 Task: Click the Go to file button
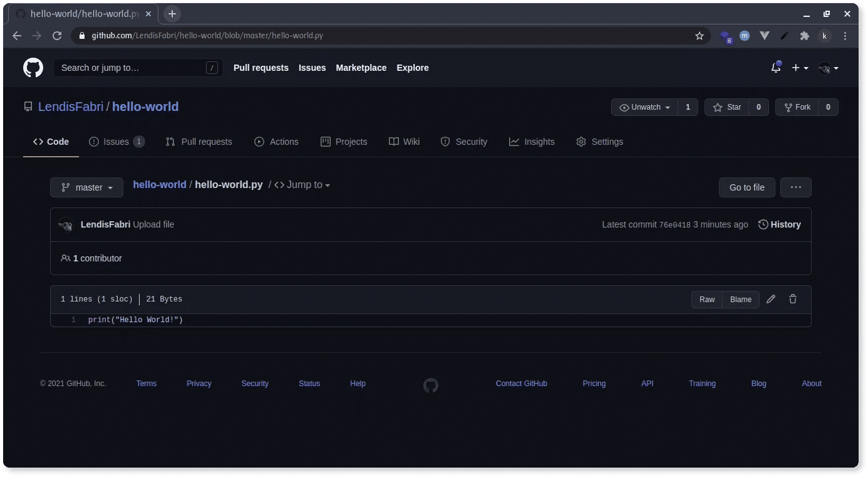747,187
